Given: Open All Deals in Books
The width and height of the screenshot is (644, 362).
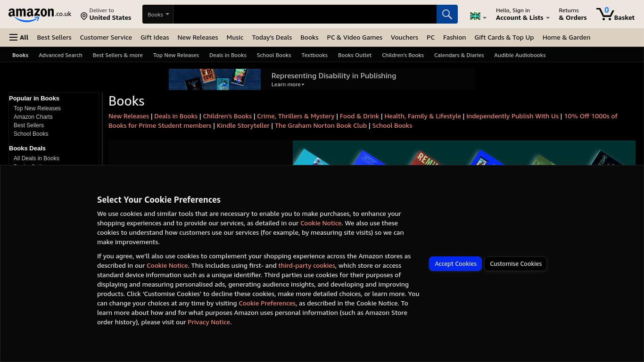Looking at the screenshot, I should point(36,158).
